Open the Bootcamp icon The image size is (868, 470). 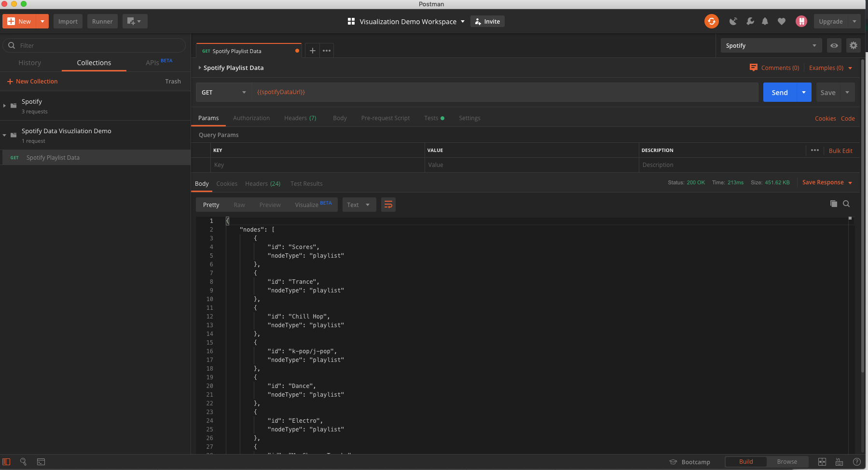coord(673,462)
